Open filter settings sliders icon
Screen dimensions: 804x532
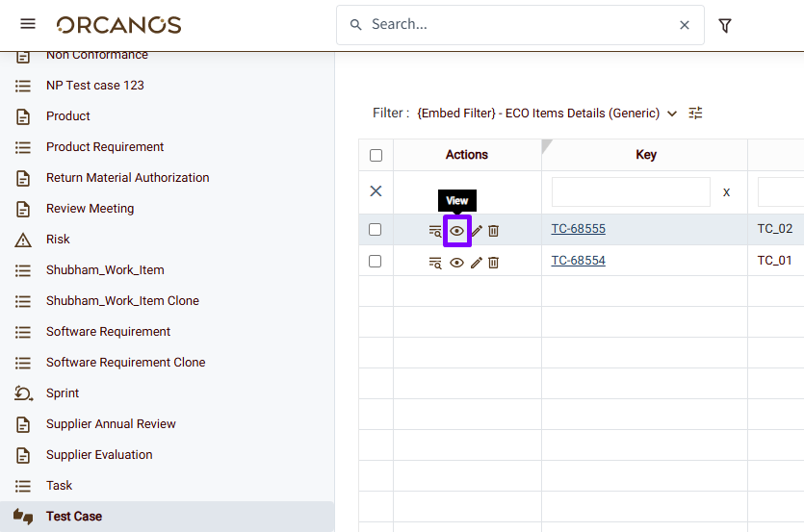696,113
